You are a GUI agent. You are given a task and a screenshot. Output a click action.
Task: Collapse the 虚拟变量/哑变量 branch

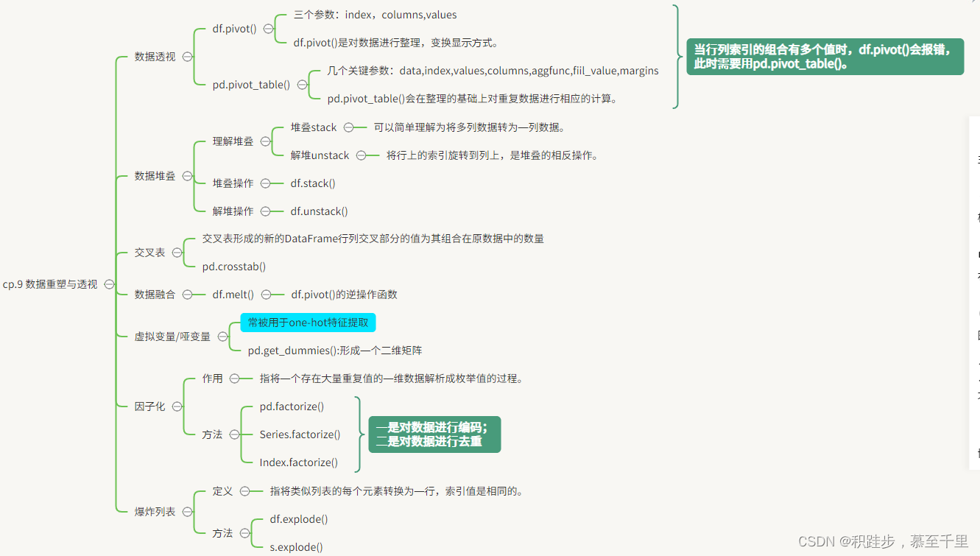pyautogui.click(x=222, y=337)
